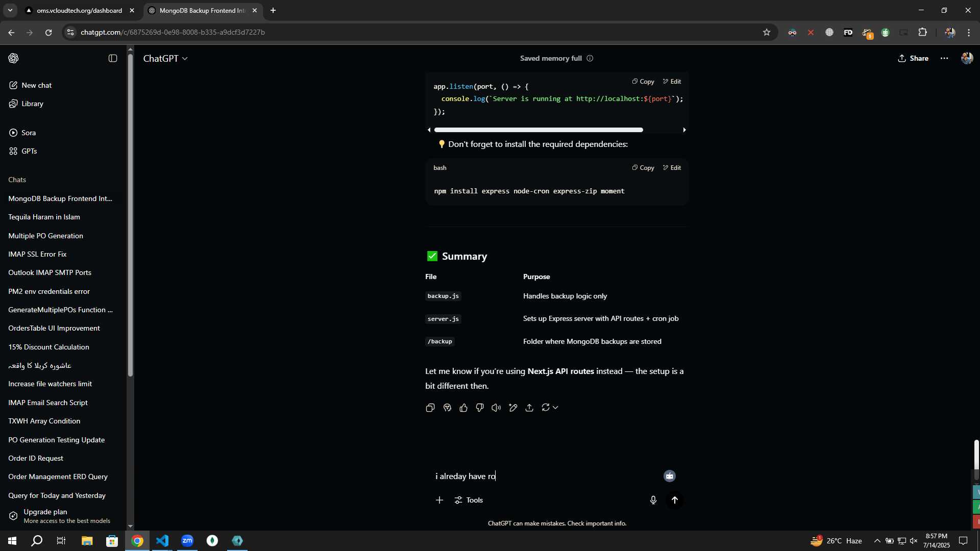Viewport: 980px width, 551px height.
Task: Edit the bash npm install code
Action: click(672, 168)
